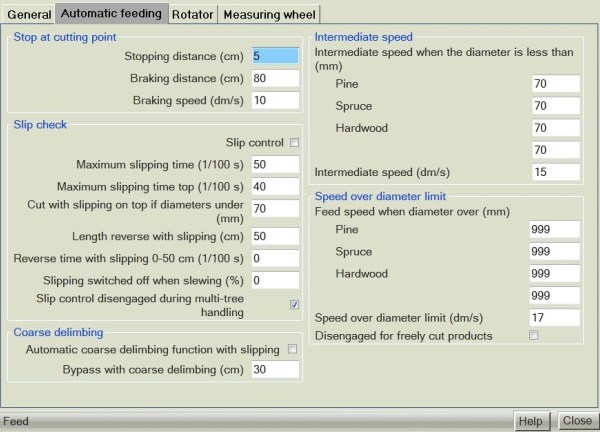
Task: Check Disengaged for freely cut products
Action: (x=534, y=336)
